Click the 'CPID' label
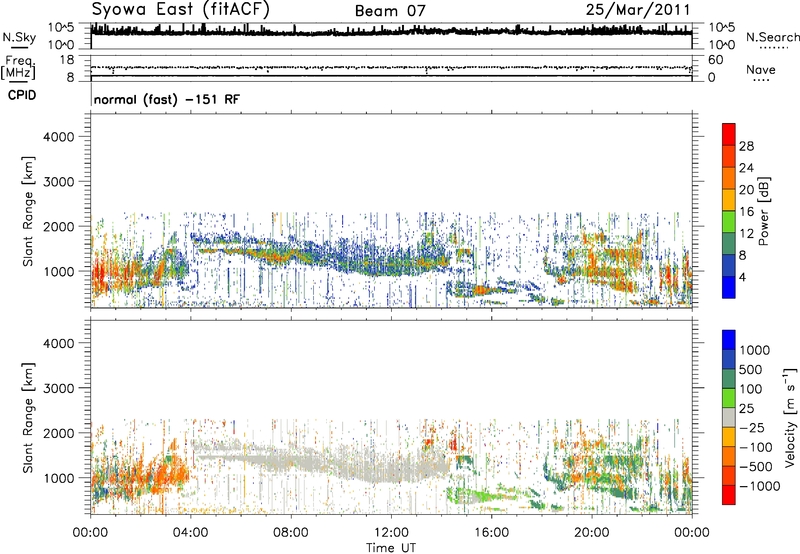Screen dimensions: 800x554 [x=22, y=95]
